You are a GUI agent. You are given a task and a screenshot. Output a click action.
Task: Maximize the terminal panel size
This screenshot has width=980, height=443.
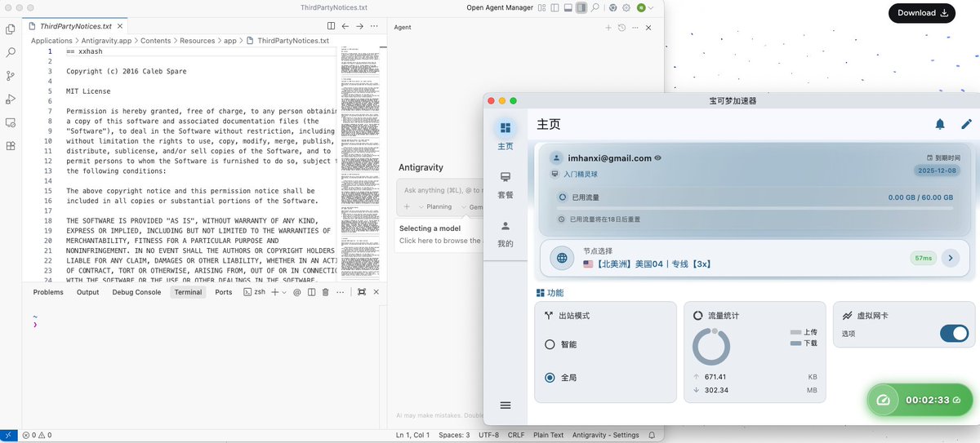coord(362,292)
